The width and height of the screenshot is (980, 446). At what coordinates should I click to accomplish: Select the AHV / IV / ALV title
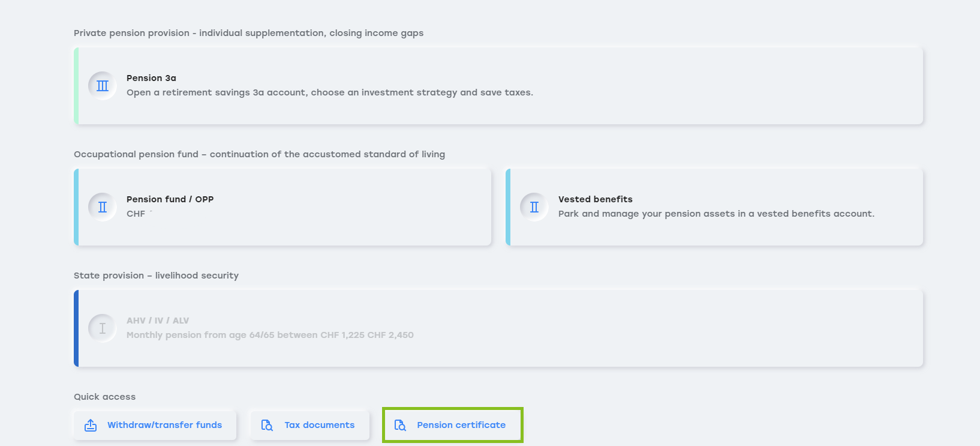(158, 321)
